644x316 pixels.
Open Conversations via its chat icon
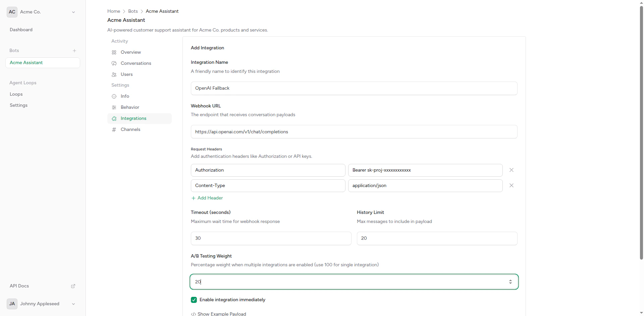[x=114, y=63]
